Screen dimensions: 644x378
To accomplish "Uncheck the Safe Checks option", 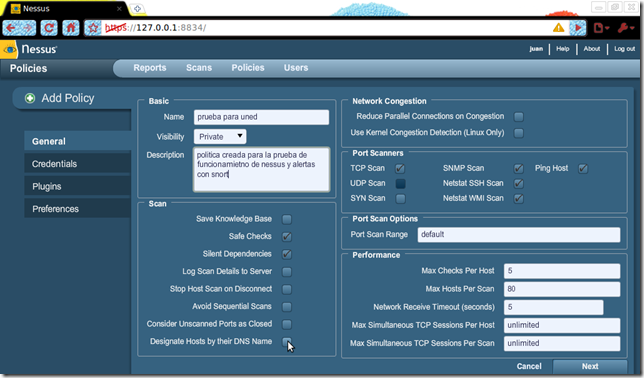I will pyautogui.click(x=287, y=237).
